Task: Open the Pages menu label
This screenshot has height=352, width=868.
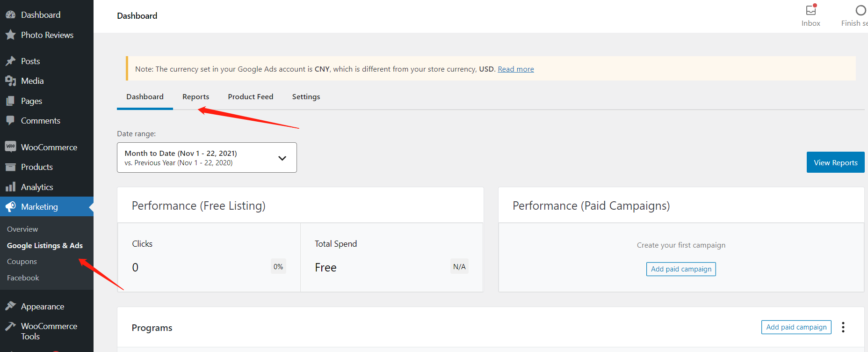Action: click(x=31, y=101)
